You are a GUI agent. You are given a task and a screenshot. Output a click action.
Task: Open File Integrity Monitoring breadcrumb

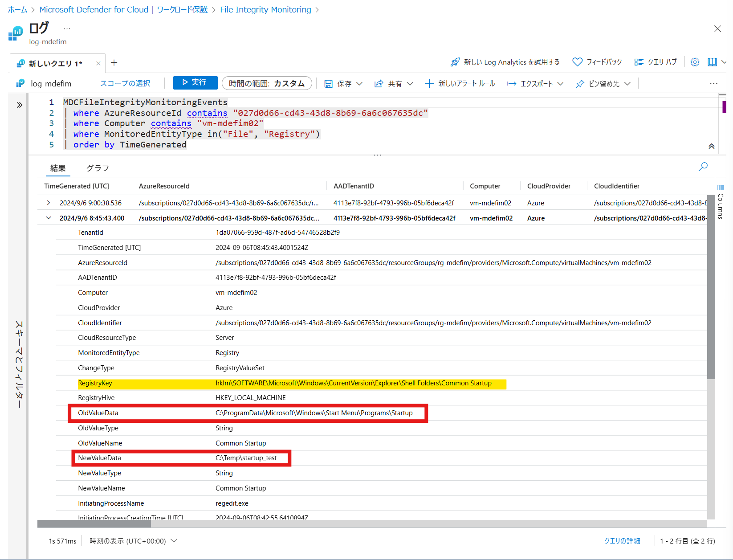pyautogui.click(x=265, y=9)
